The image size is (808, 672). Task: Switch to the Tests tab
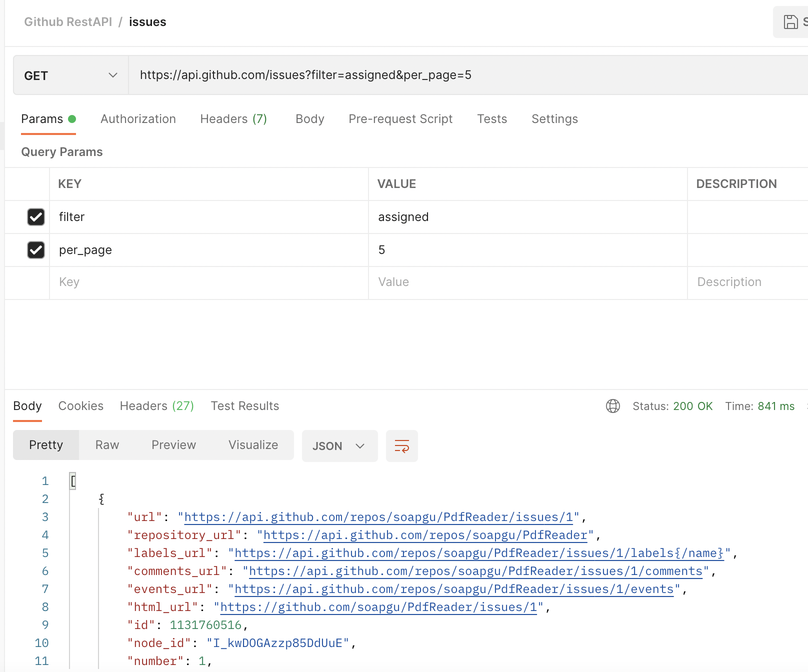tap(492, 119)
